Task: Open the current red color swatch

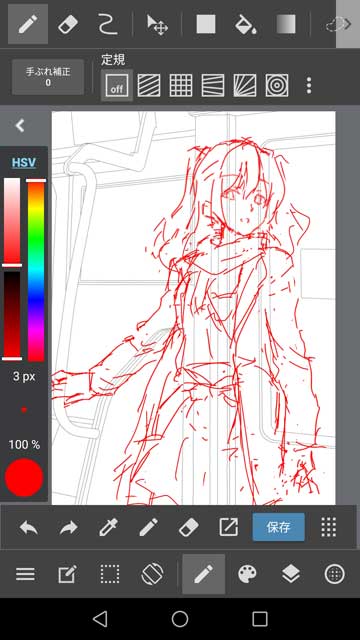Action: 24,478
